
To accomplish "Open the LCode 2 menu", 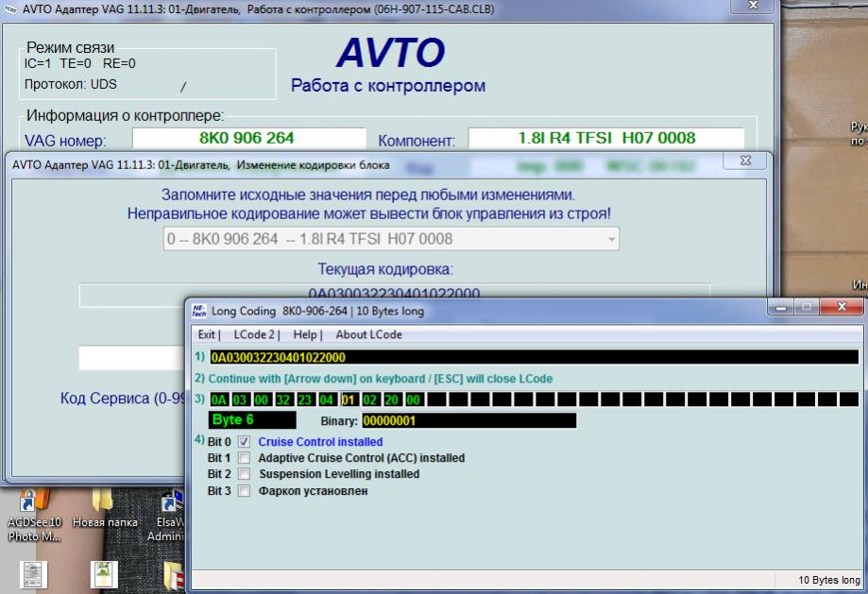I will pyautogui.click(x=254, y=334).
